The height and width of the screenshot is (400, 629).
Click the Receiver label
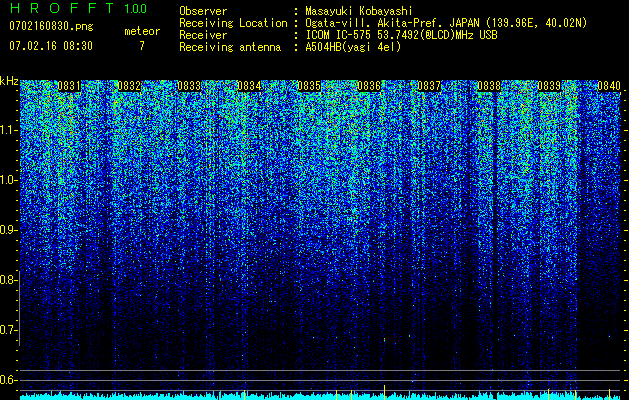click(203, 35)
